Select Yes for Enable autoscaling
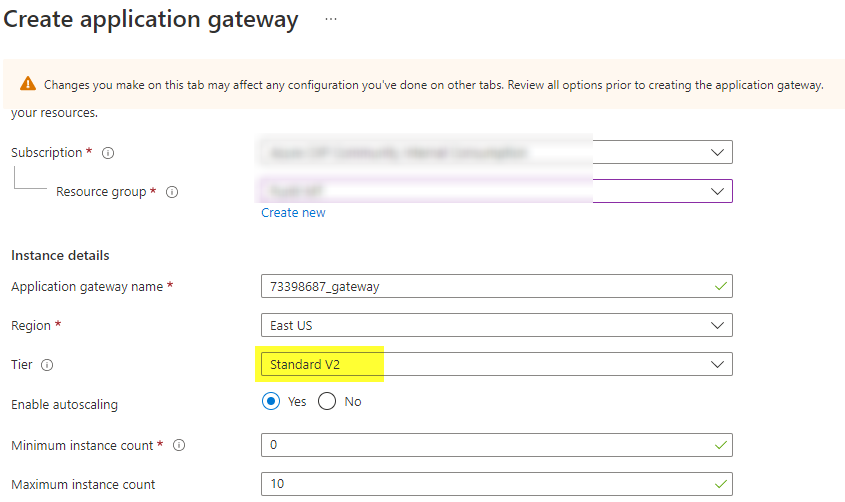 pos(270,401)
